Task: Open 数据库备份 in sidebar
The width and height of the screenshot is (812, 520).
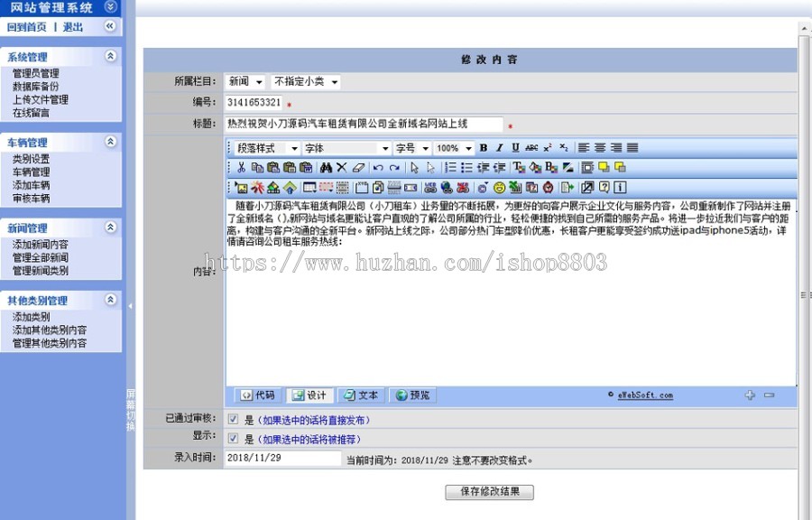Action: pos(36,87)
